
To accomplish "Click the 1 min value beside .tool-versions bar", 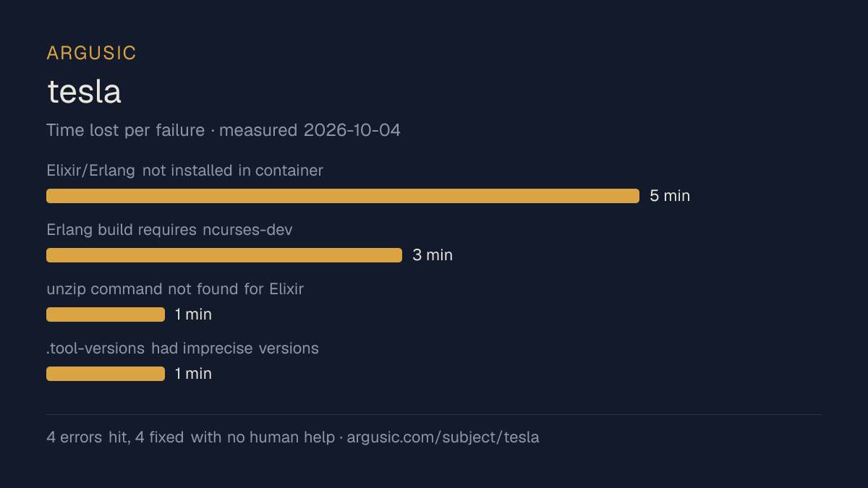I will (193, 374).
